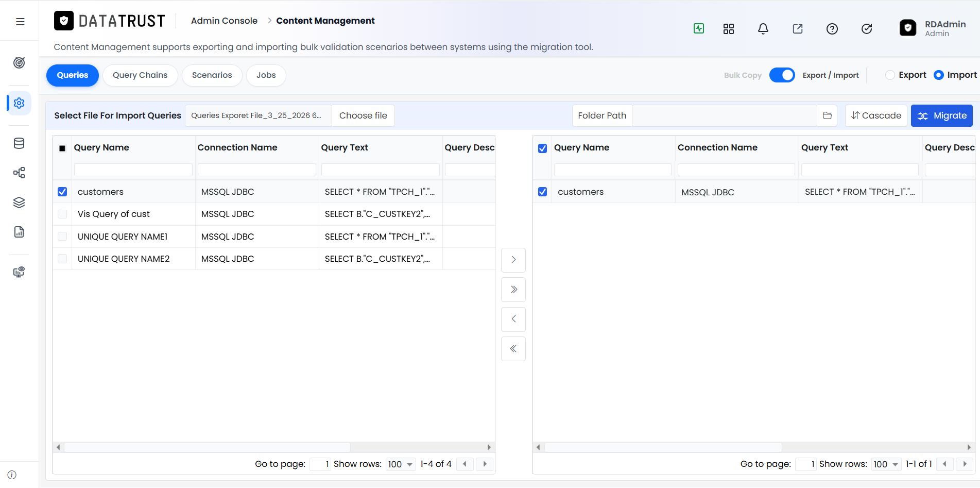This screenshot has width=980, height=488.
Task: Open notifications bell
Action: point(763,29)
